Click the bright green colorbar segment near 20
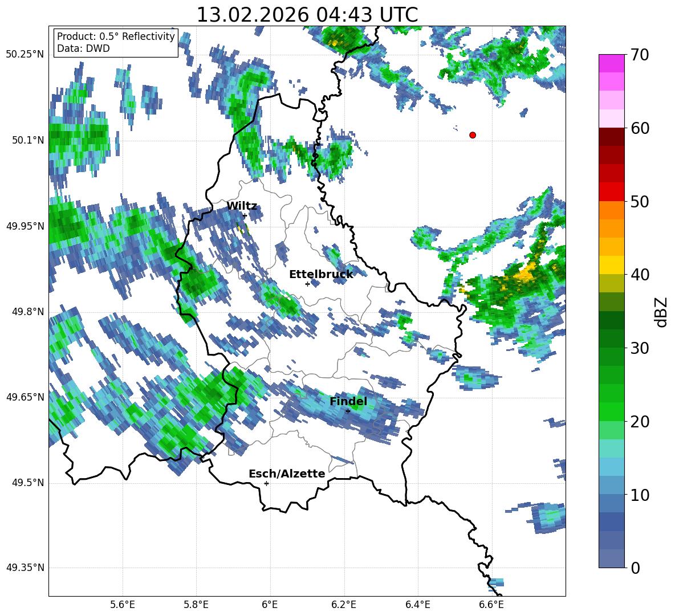675x616 pixels. [611, 412]
